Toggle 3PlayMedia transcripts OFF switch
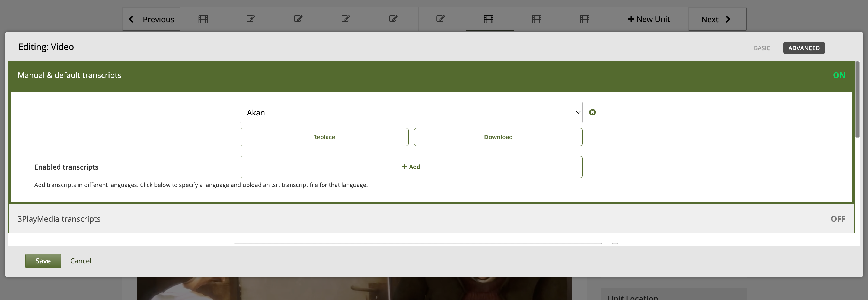Screen dimensions: 868x300 click(x=838, y=219)
